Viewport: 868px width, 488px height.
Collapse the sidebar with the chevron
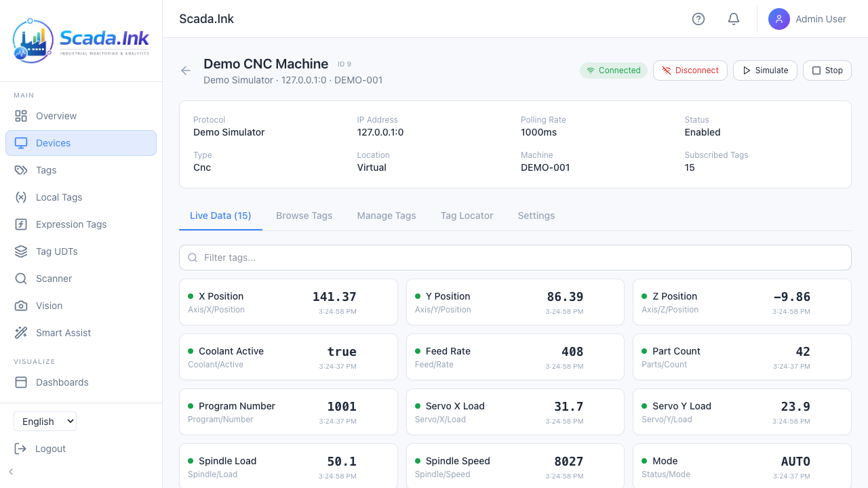click(x=11, y=472)
